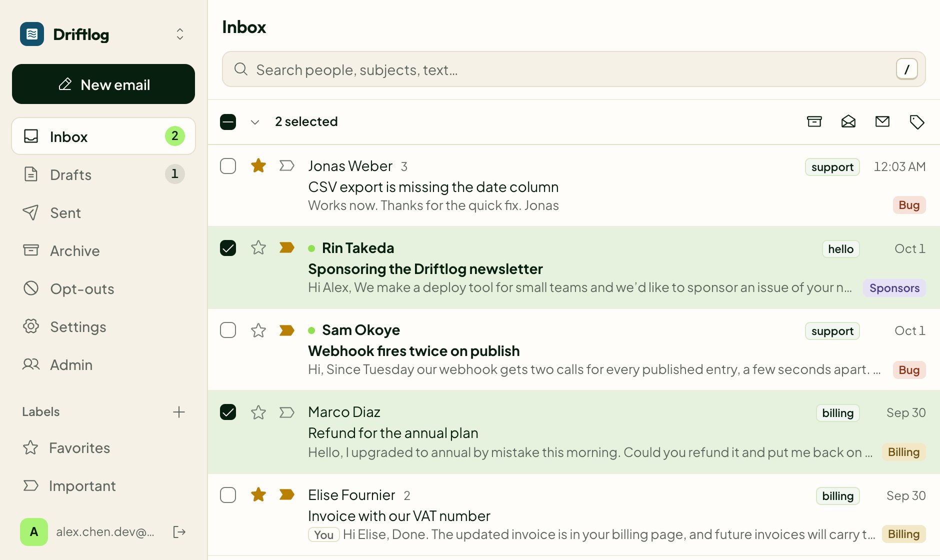
Task: Click the Driftlog logo icon
Action: coord(32,34)
